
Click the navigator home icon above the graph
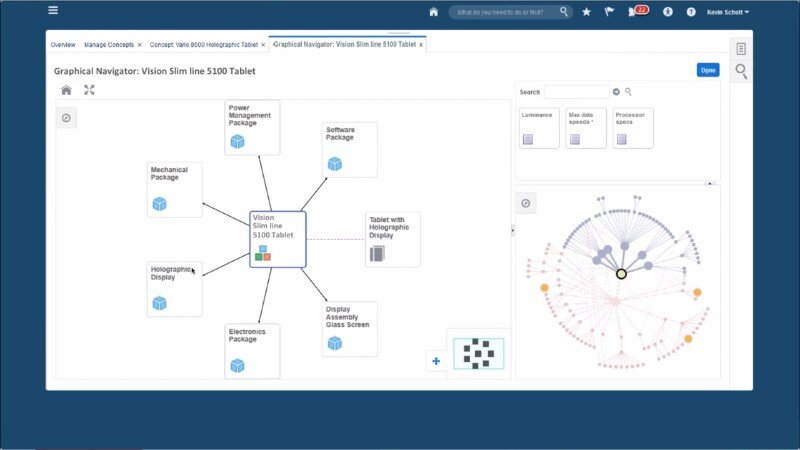coord(66,90)
